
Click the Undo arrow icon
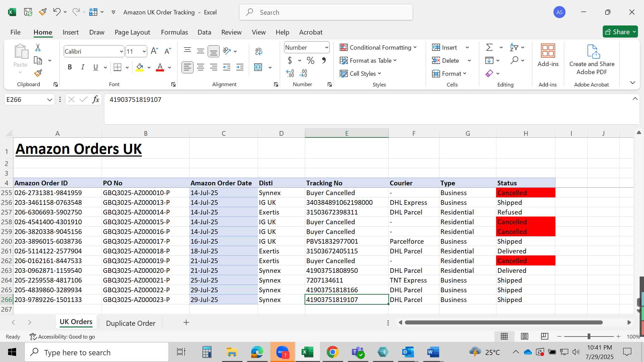56,12
